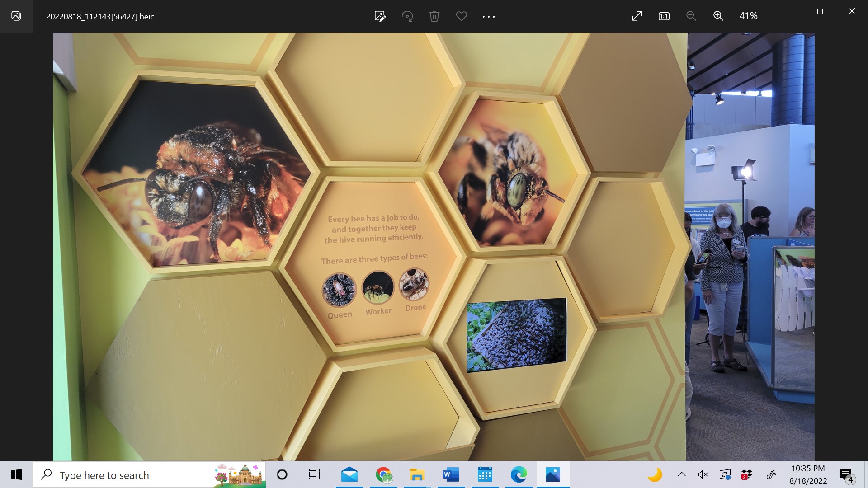Open Task View from the taskbar
868x488 pixels.
[314, 474]
